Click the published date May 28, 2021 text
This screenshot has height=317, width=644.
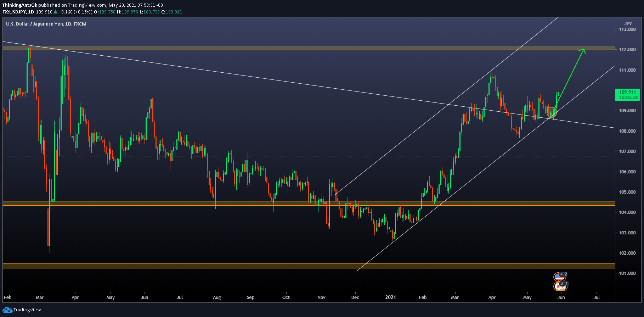click(x=123, y=5)
